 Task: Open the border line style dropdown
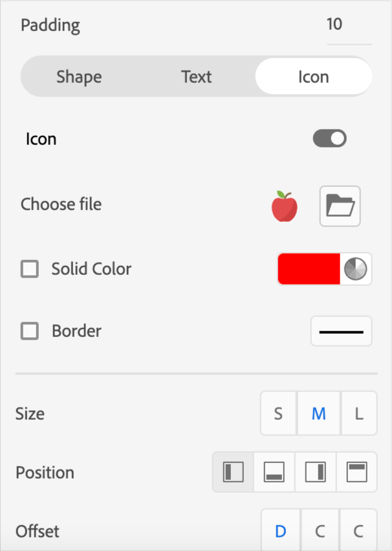coord(342,331)
